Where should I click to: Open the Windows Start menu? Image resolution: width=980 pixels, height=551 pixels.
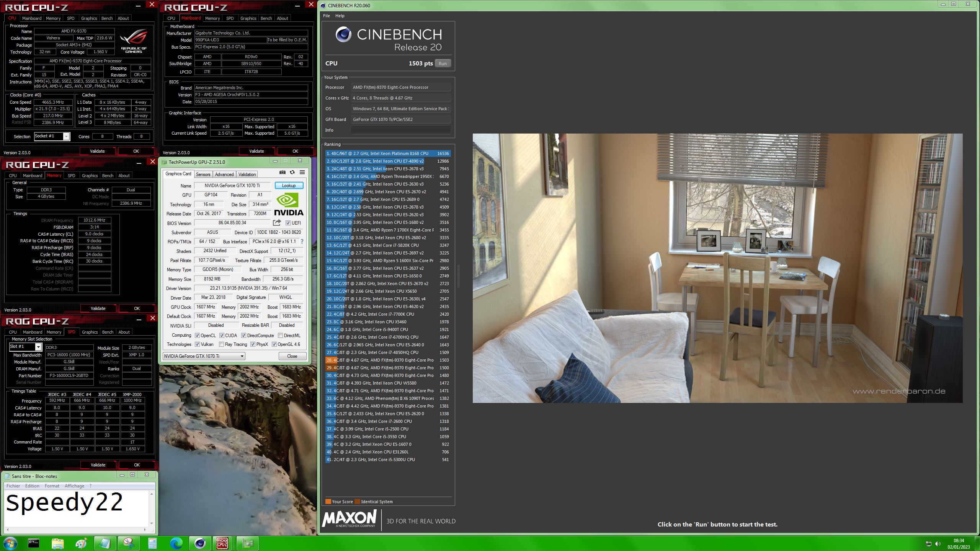click(x=10, y=543)
